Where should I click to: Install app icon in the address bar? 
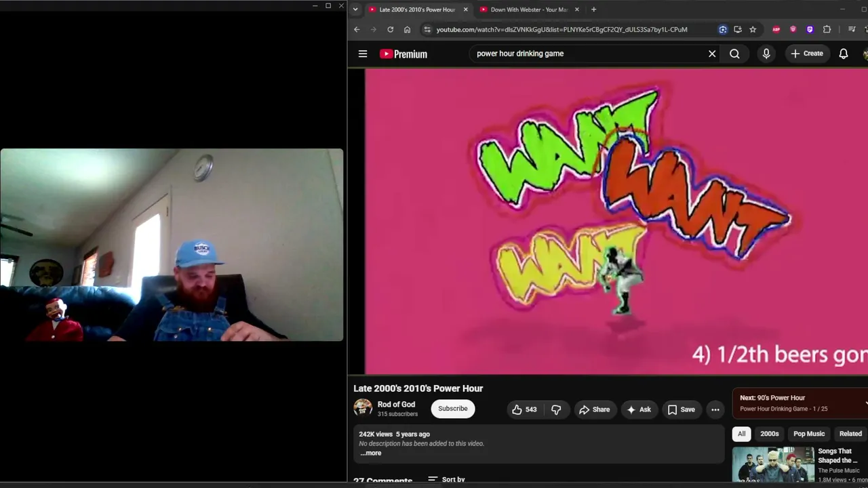coord(738,29)
